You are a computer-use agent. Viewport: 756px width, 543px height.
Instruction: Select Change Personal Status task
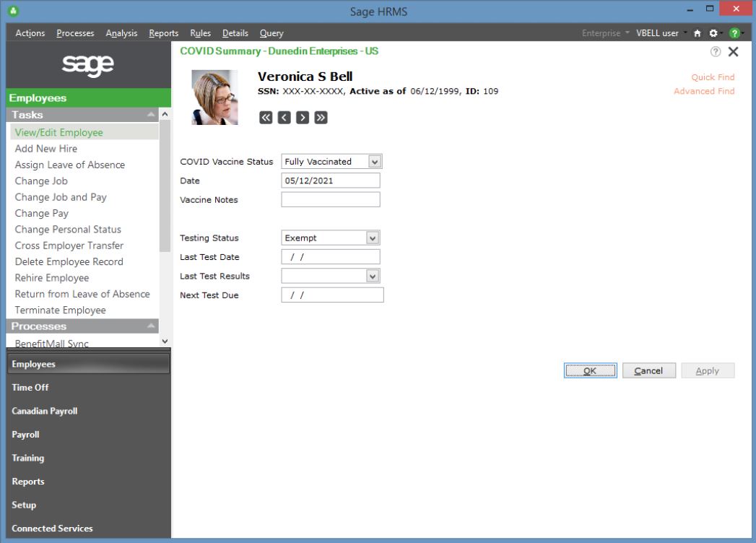68,230
